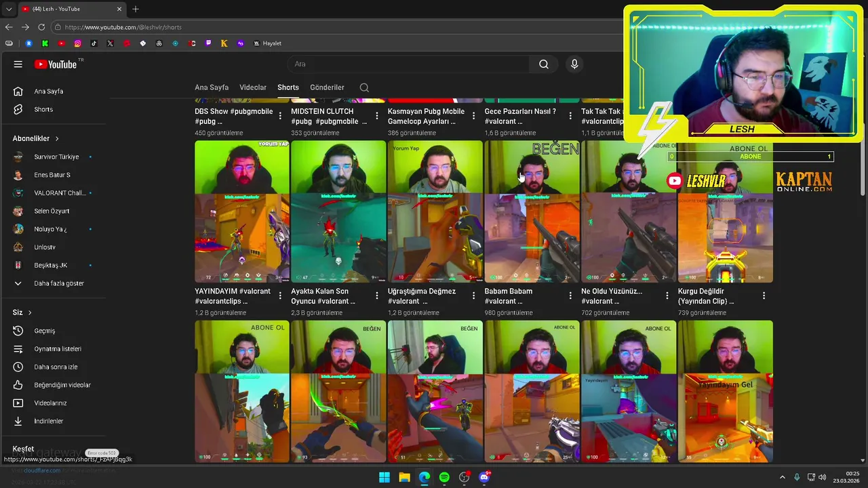Click the search magnifier button
Screen dimensions: 868x488
coord(544,64)
